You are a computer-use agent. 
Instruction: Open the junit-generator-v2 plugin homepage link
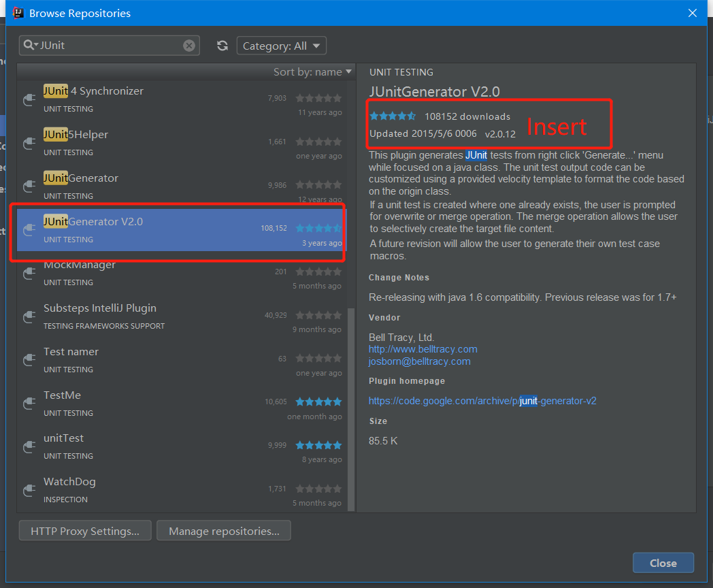tap(482, 401)
